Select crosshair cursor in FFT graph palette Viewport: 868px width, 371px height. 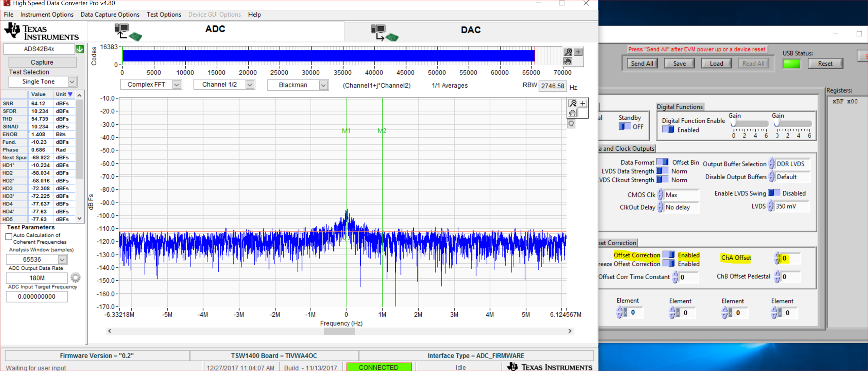click(x=583, y=103)
